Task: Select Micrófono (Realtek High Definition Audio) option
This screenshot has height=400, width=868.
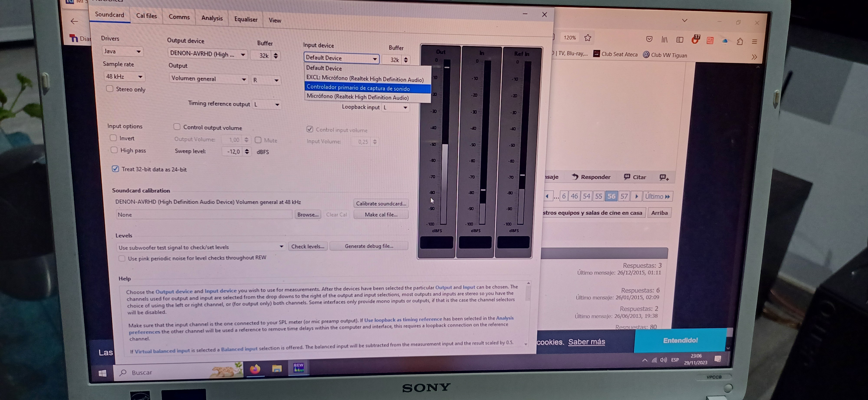Action: click(367, 97)
